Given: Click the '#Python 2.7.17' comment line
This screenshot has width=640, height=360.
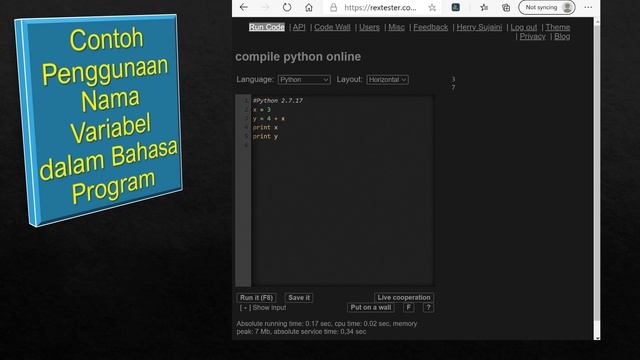Looking at the screenshot, I should click(x=278, y=100).
